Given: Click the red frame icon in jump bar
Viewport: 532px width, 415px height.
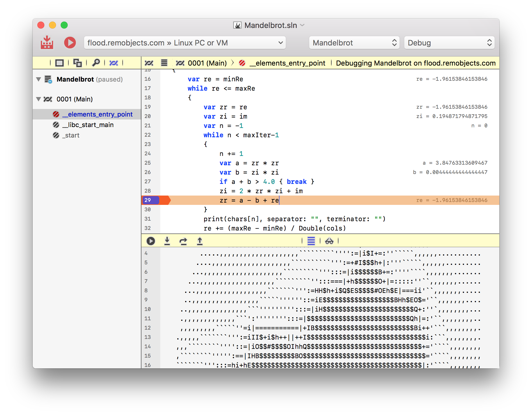Looking at the screenshot, I should pos(242,63).
